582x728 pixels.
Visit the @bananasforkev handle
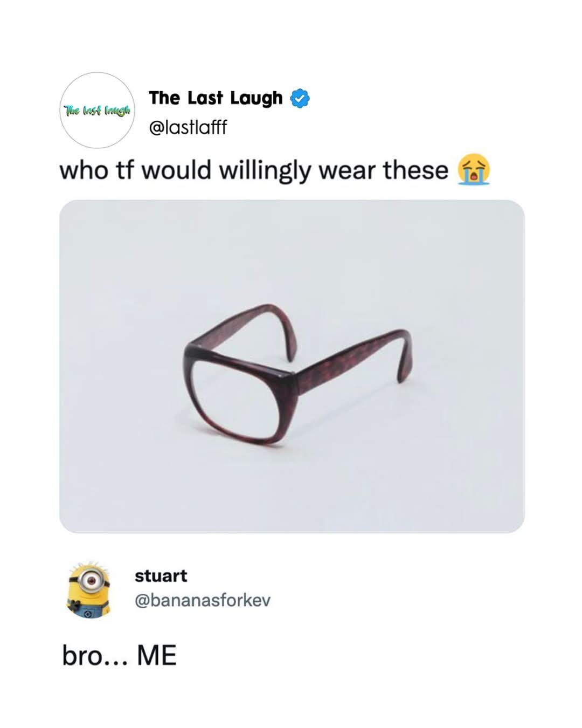point(202,600)
